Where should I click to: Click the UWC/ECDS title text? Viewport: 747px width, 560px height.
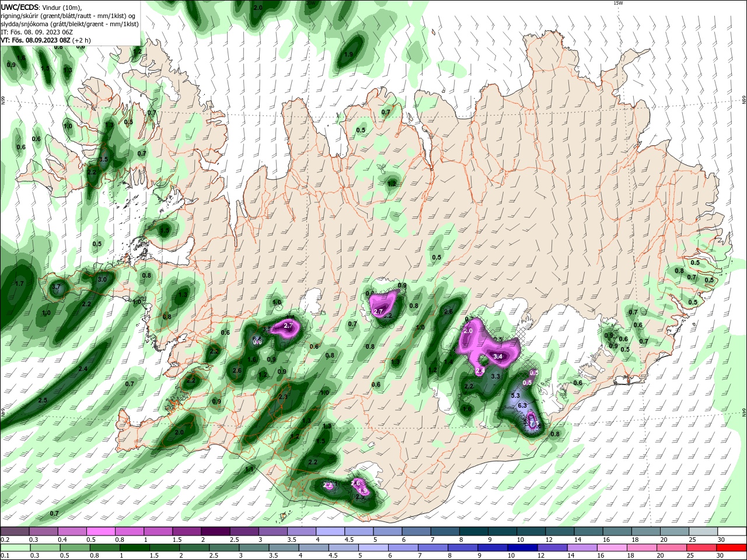click(x=20, y=7)
